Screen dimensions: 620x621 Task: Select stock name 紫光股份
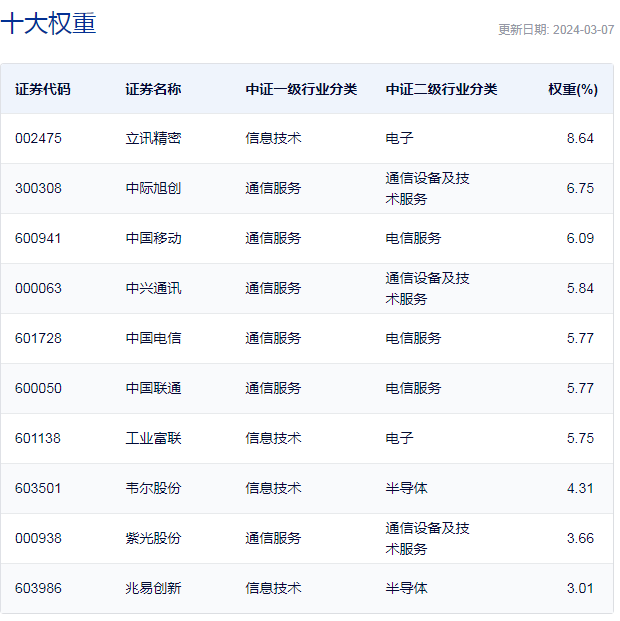coord(153,538)
